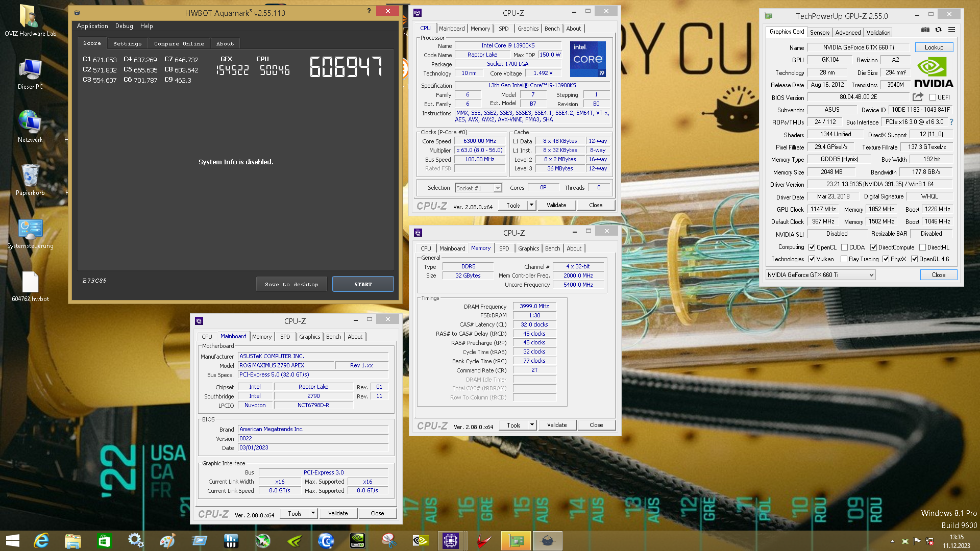Image resolution: width=980 pixels, height=551 pixels.
Task: Toggle the CUDA checkbox
Action: (844, 247)
